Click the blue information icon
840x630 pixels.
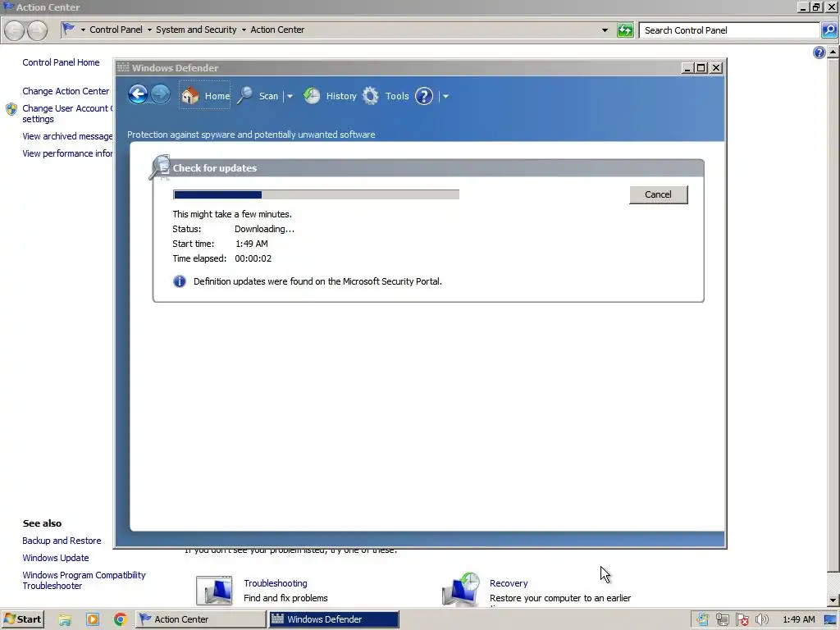point(180,281)
